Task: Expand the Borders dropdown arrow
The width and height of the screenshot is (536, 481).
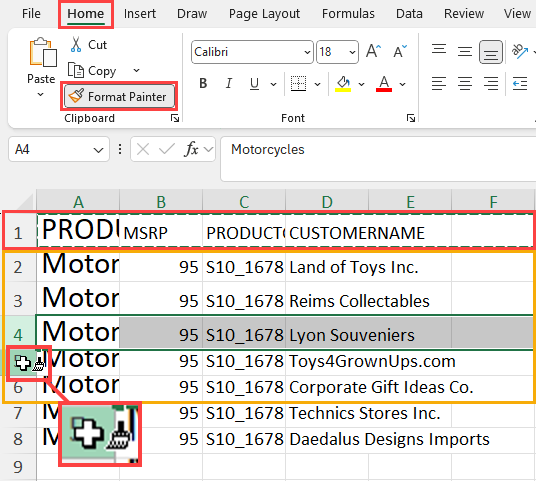Action: (317, 84)
